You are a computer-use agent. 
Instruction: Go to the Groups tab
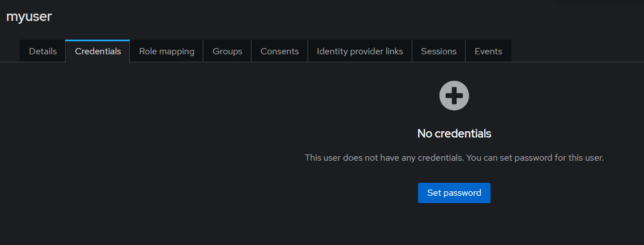[x=227, y=51]
